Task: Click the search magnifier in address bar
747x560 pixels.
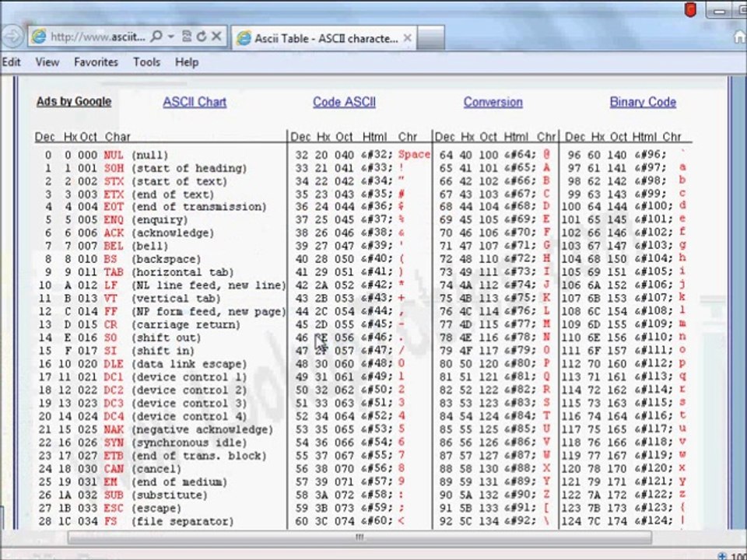Action: coord(157,37)
